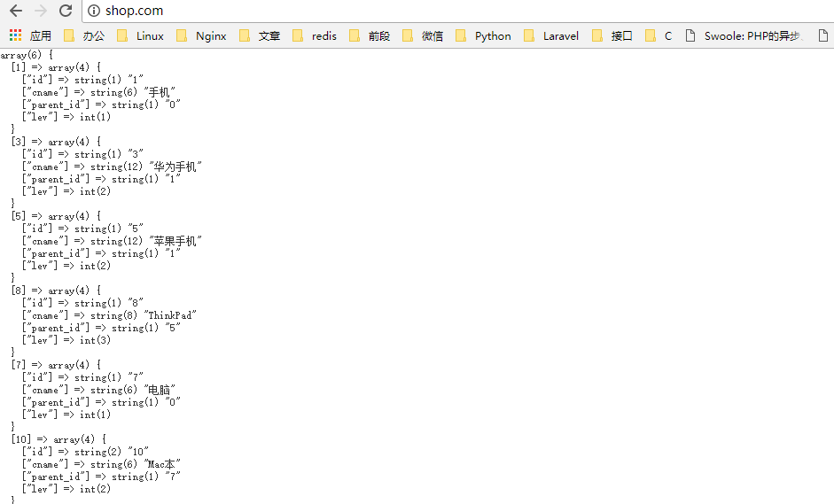Open the Laravel bookmark folder
Screen dimensions: 834x504
click(551, 35)
